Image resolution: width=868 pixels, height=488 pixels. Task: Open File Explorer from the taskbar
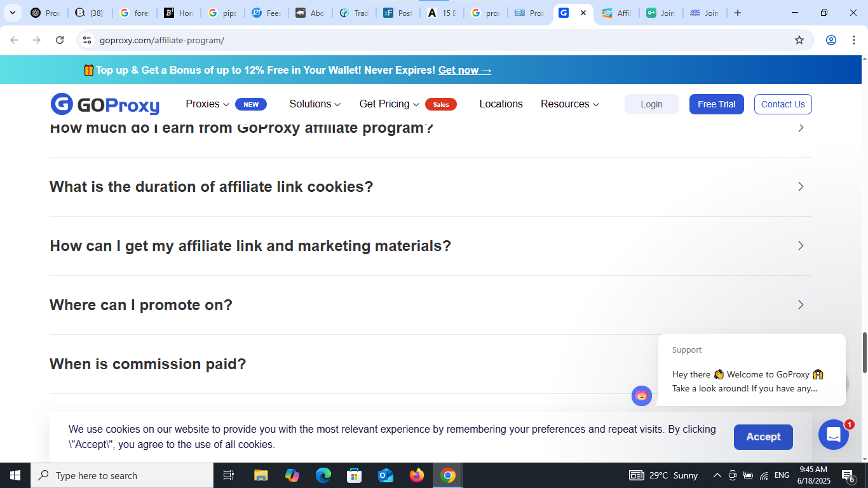[261, 475]
